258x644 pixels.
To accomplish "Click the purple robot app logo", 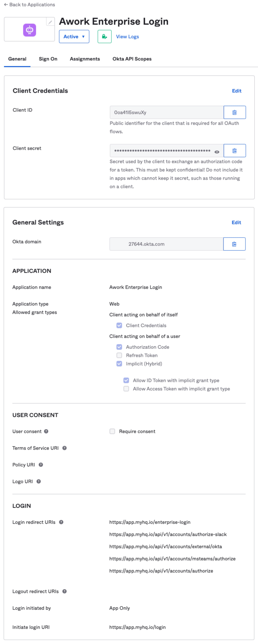I will coord(30,30).
